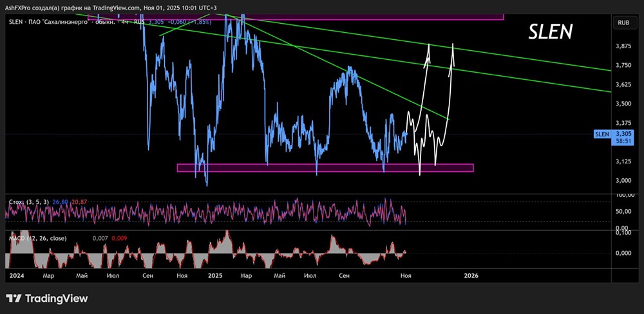The image size is (644, 314).
Task: Click the 0,100 MACD scale label
Action: click(x=623, y=233)
